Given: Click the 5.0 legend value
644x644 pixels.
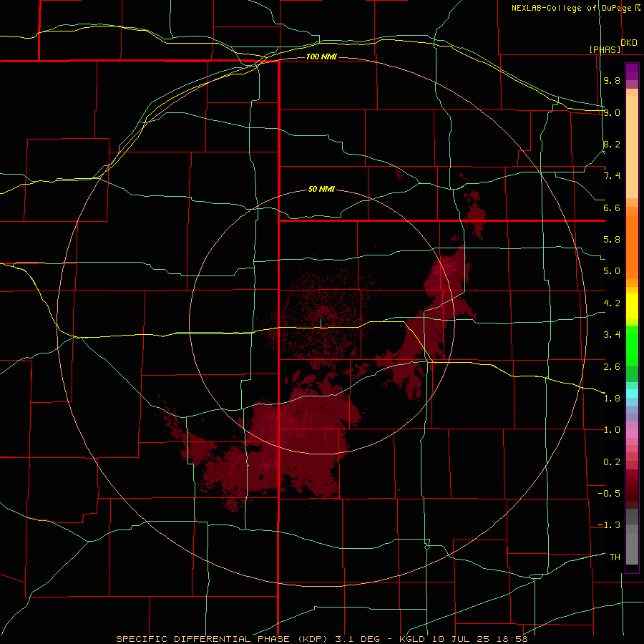Looking at the screenshot, I should pyautogui.click(x=612, y=271).
